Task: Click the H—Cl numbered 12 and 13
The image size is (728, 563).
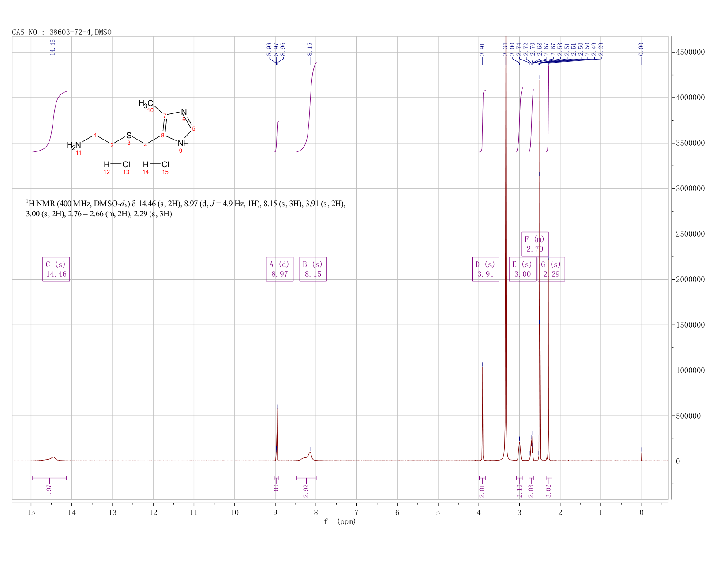Action: [x=117, y=165]
